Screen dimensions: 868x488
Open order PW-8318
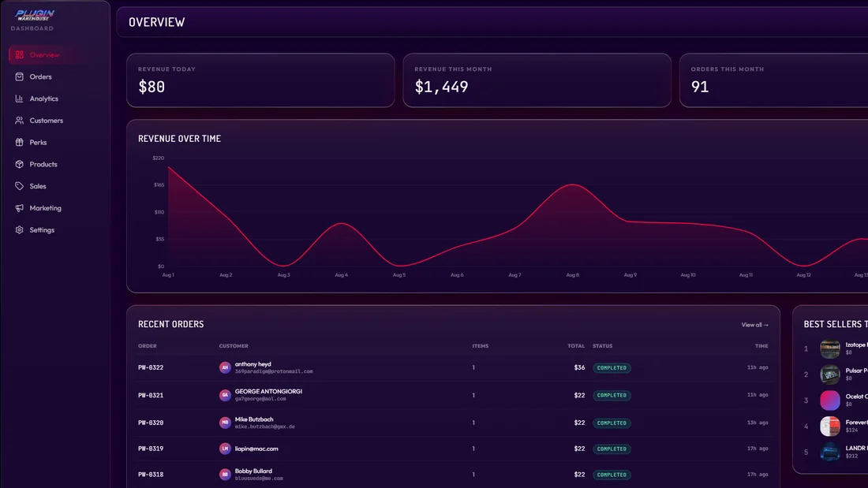tap(151, 475)
